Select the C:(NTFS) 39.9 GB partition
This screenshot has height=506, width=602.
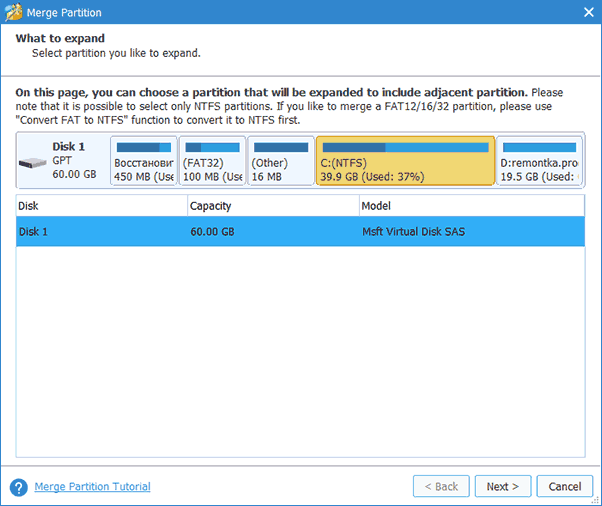[x=405, y=161]
